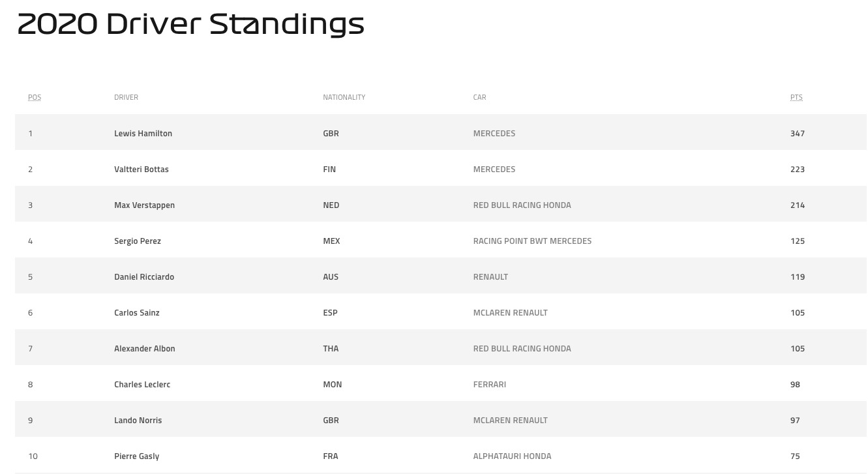Select the PTS column header
868x474 pixels.
coord(796,97)
